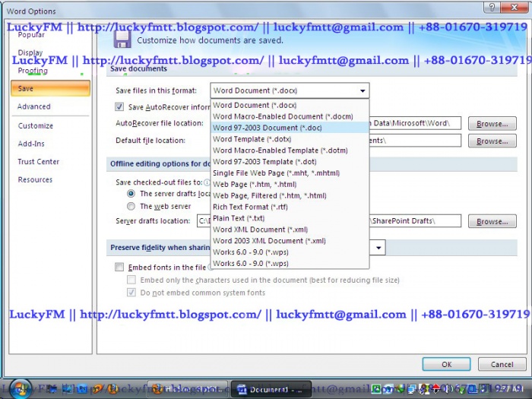Image resolution: width=532 pixels, height=399 pixels.
Task: Click the AutoRecover file location field
Action: coord(415,123)
